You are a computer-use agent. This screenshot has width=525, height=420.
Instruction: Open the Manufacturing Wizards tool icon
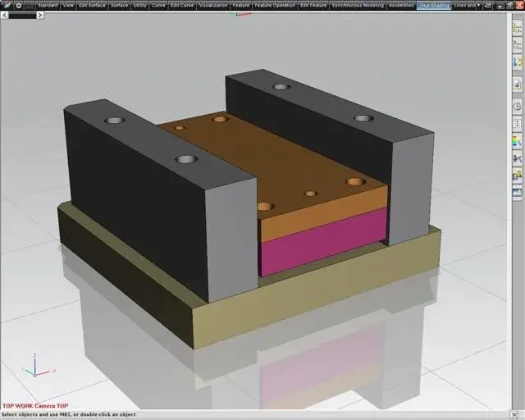tap(517, 158)
